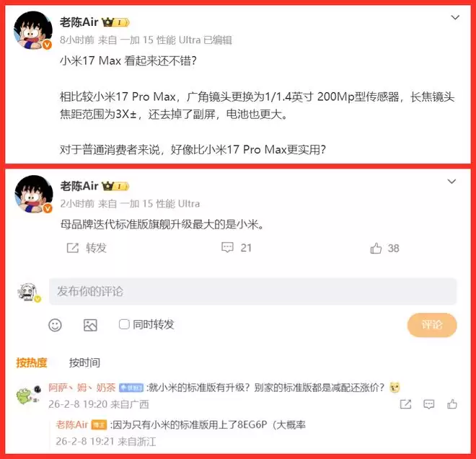Sort comments by 按热度 tab
This screenshot has height=459, width=476.
click(32, 362)
